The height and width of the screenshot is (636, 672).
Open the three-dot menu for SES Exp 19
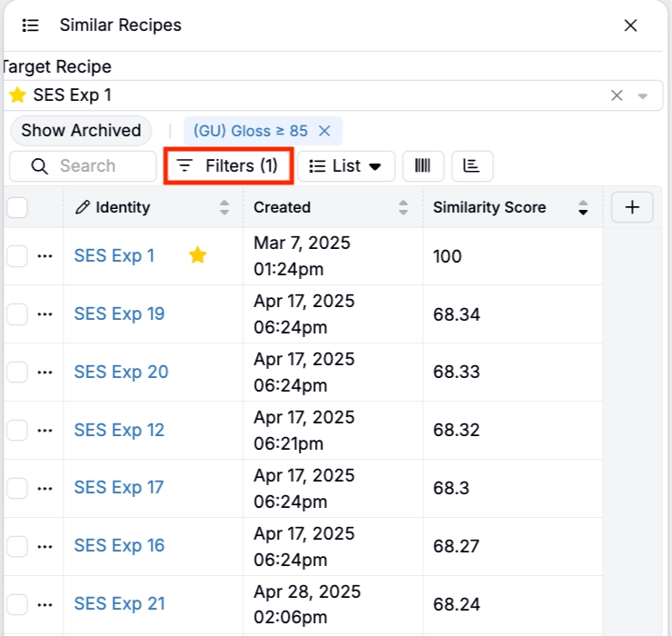44,314
